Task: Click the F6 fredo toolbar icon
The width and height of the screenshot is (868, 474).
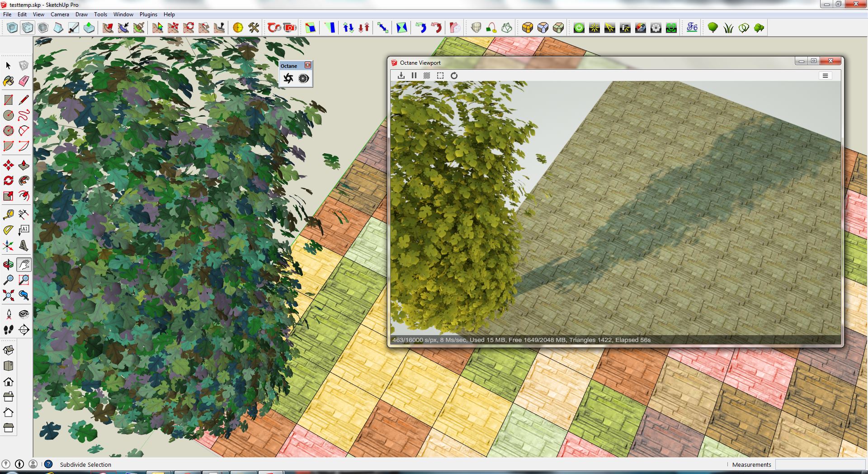Action: 692,28
